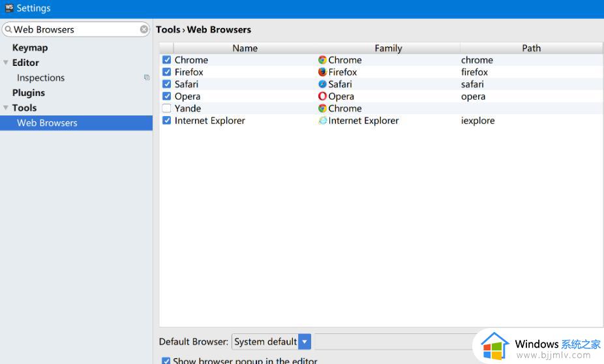This screenshot has width=604, height=364.
Task: Click the firefox path cell
Action: 531,72
